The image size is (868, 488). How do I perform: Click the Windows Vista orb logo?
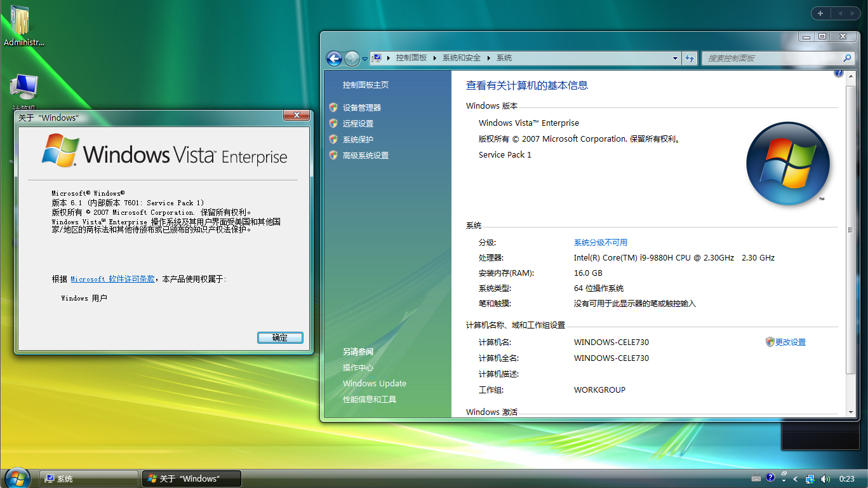788,163
